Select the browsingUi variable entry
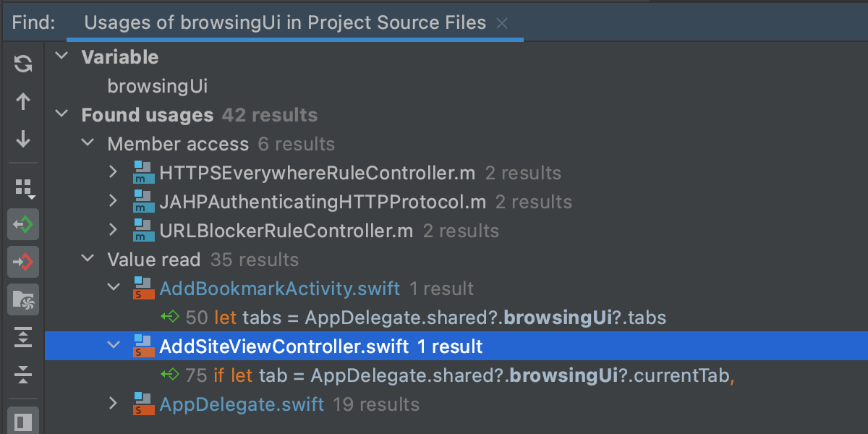Viewport: 868px width, 434px height. click(x=158, y=86)
